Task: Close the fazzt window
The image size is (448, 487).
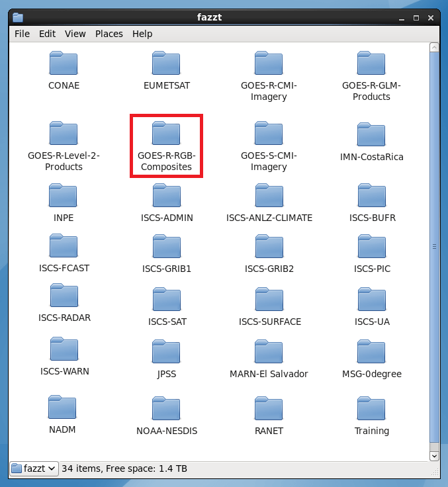Action: tap(431, 18)
